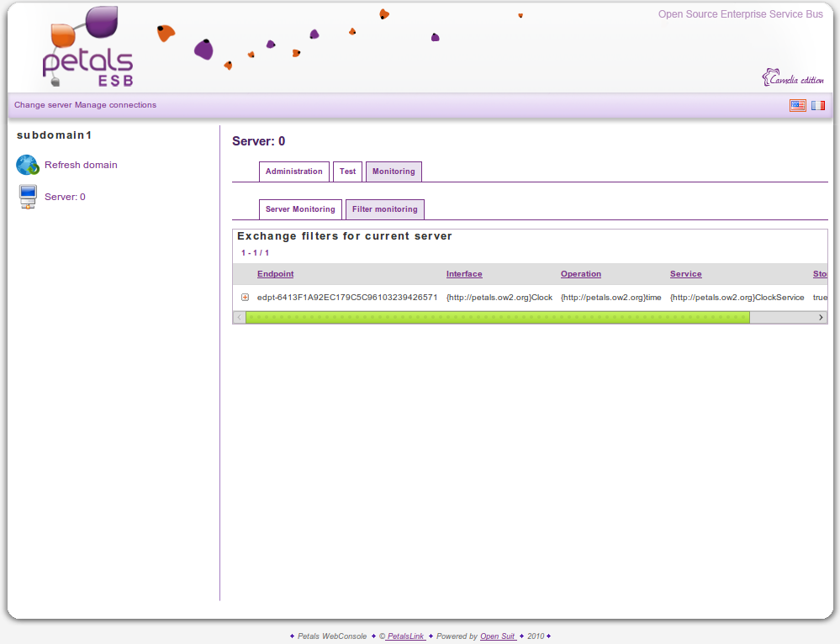Click the Camelia edition emblem
Screen dimensions: 840x644
tap(792, 78)
